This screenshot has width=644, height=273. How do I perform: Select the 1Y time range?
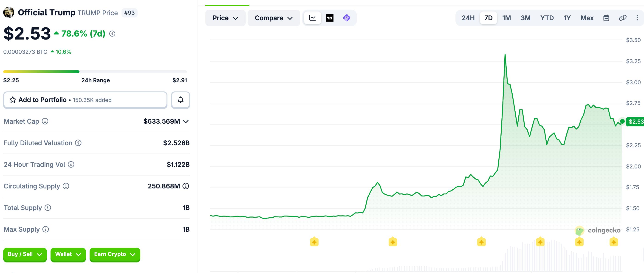point(567,18)
